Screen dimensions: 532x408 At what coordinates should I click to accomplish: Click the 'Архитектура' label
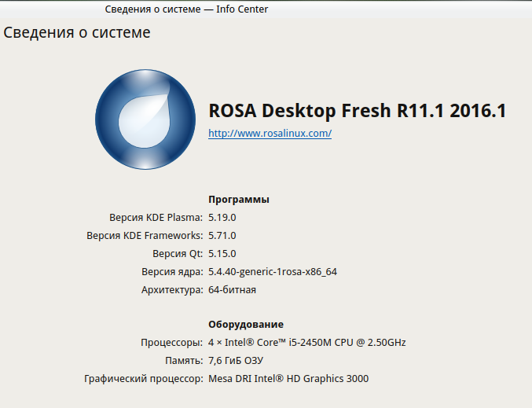point(171,290)
